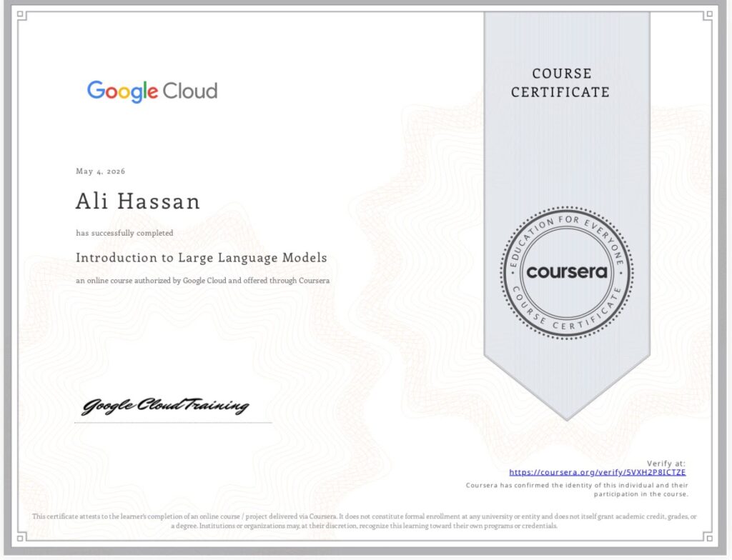Click the 'authorized by Google Cloud' description line
This screenshot has width=732, height=560.
[x=202, y=281]
